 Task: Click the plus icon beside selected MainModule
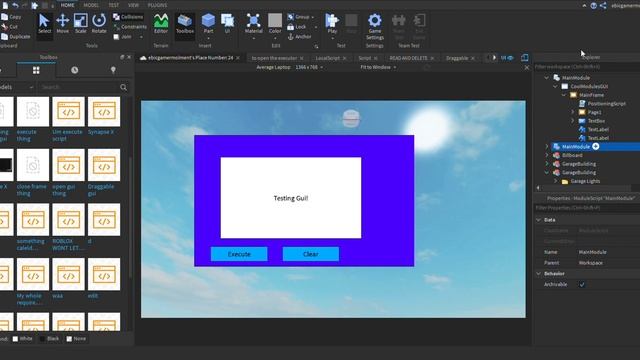[x=596, y=146]
